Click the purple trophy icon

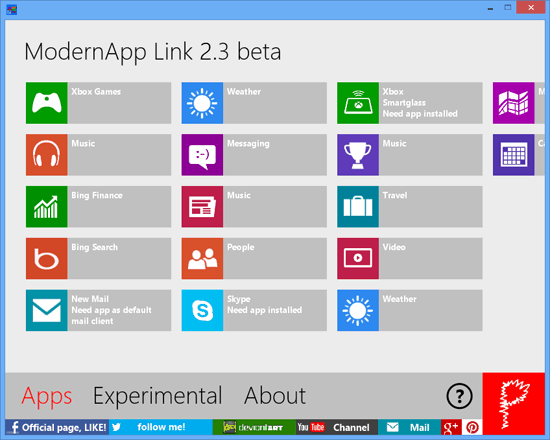click(358, 155)
